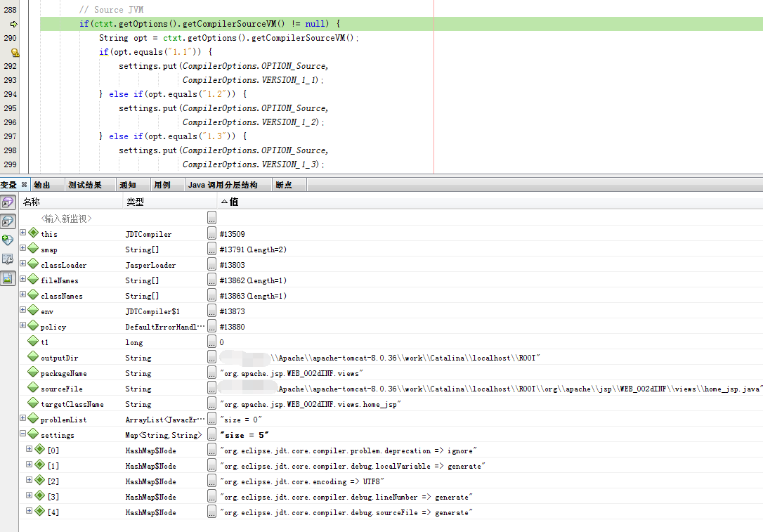Click the <输入新监视> watch field
763x532 pixels.
click(66, 219)
